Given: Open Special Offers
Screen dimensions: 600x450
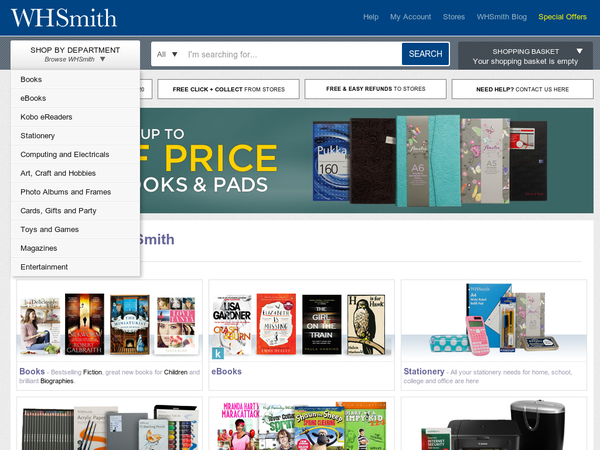Looking at the screenshot, I should 562,17.
